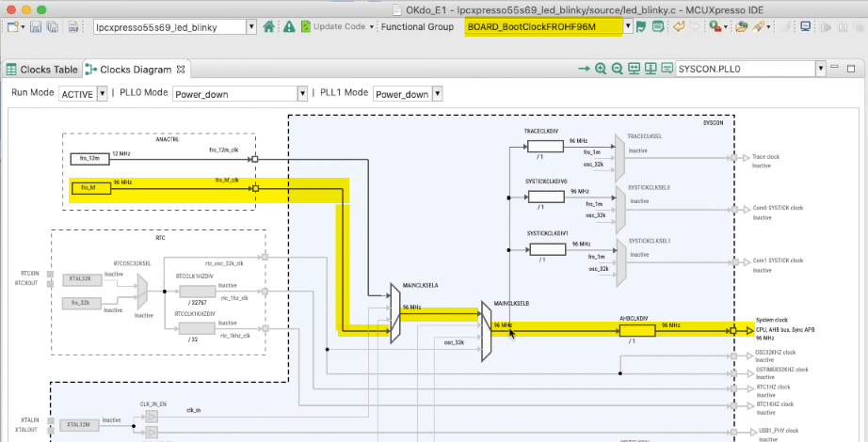868x442 pixels.
Task: Click the undo arrow icon
Action: pos(678,27)
